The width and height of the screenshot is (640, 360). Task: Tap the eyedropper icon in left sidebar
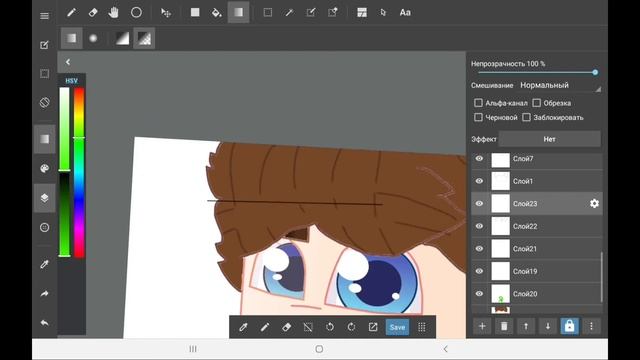tap(44, 264)
